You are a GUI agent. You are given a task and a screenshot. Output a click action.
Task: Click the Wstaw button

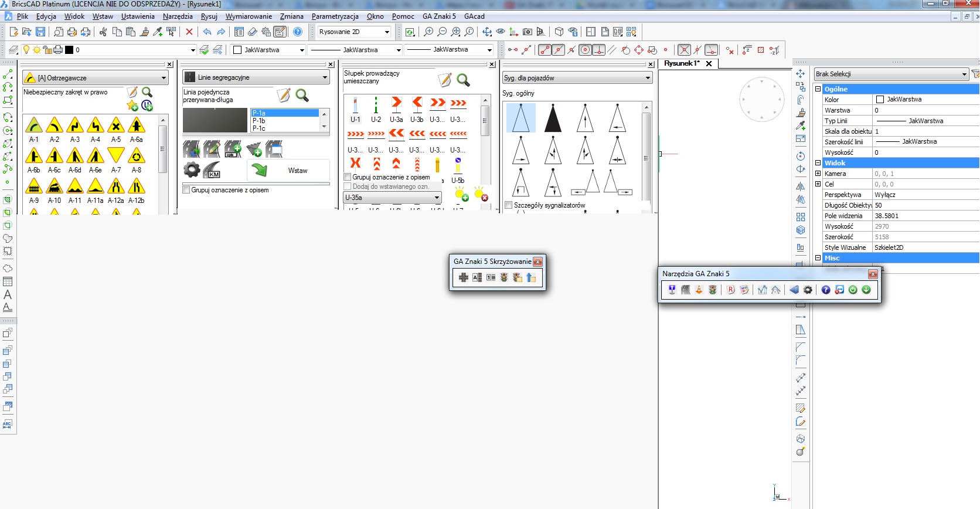288,170
